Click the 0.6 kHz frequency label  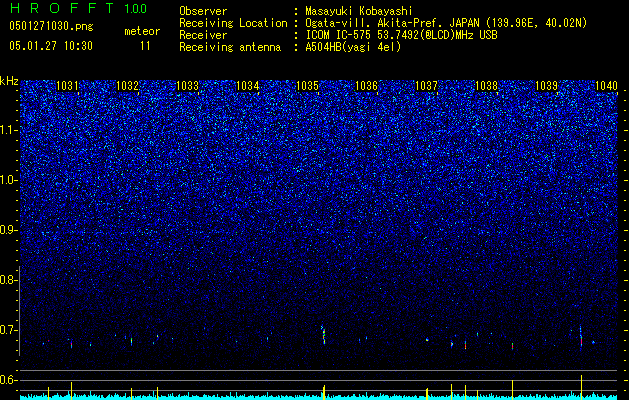pyautogui.click(x=8, y=380)
